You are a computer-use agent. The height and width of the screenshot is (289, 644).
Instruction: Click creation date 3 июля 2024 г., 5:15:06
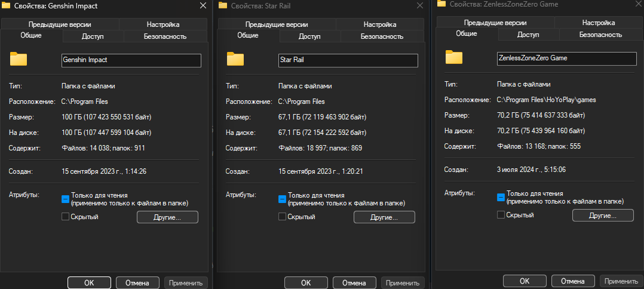click(532, 170)
